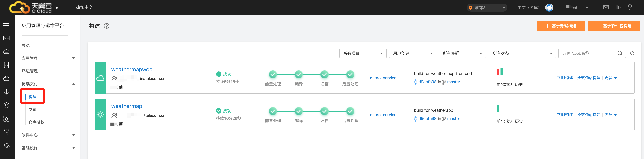Click the second cloud icon in left rail
The image size is (644, 159).
click(7, 78)
